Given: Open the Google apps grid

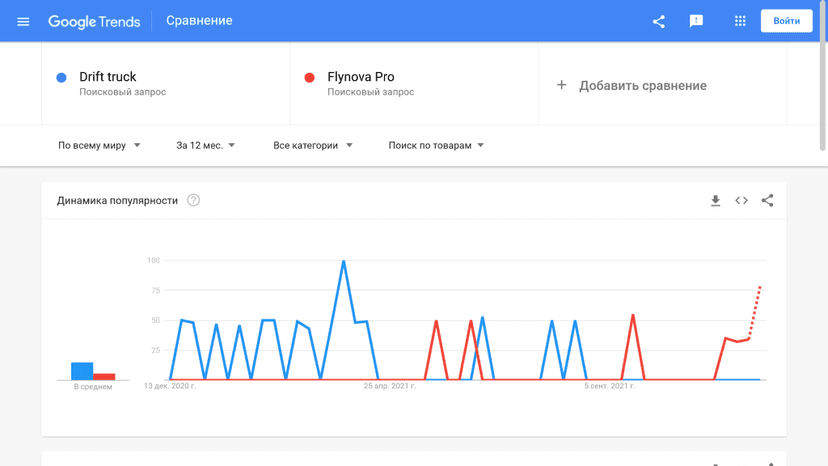Looking at the screenshot, I should pyautogui.click(x=740, y=21).
